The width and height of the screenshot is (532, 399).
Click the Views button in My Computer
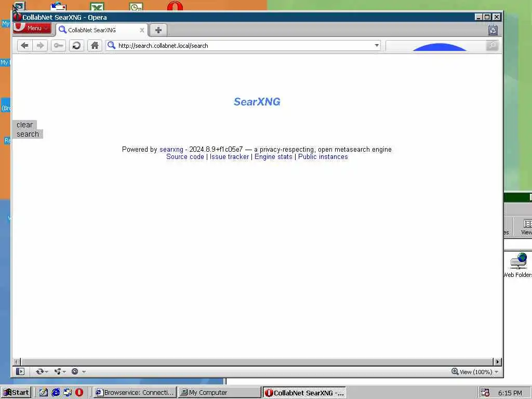coord(527,228)
